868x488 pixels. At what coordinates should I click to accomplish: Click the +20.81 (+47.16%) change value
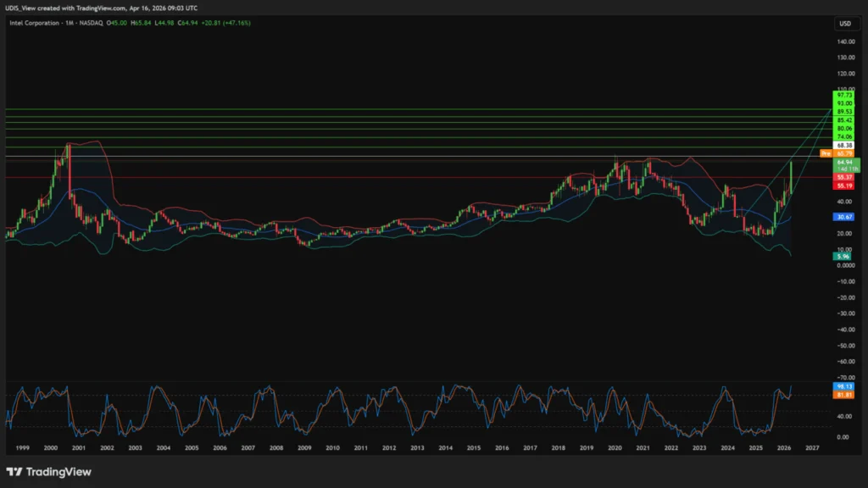(225, 23)
